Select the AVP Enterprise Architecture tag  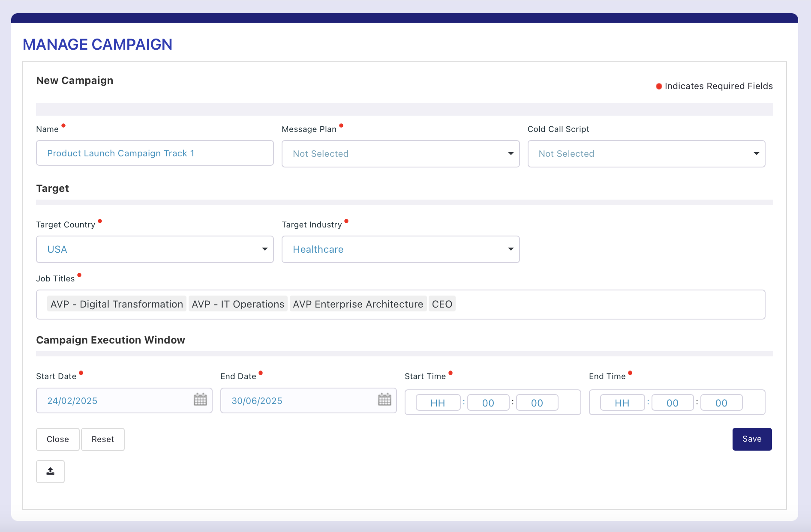[358, 304]
